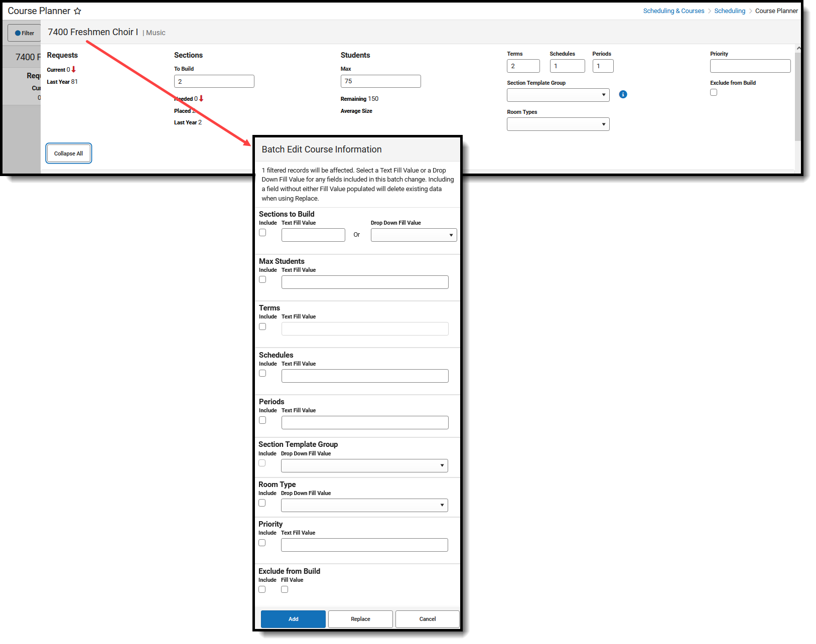816x644 pixels.
Task: Click Sections to Build Text Fill Value field
Action: click(313, 235)
